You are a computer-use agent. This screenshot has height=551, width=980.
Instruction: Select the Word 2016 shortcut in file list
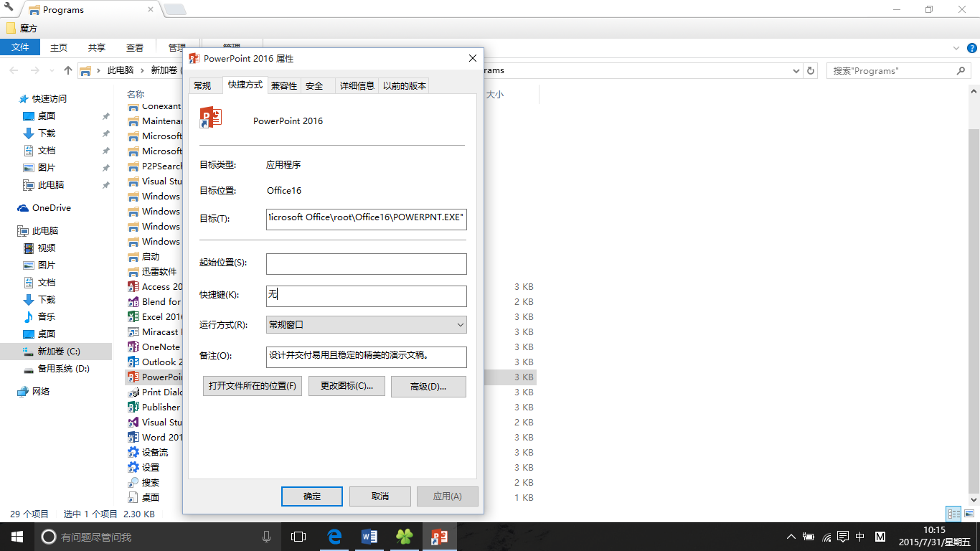[154, 437]
